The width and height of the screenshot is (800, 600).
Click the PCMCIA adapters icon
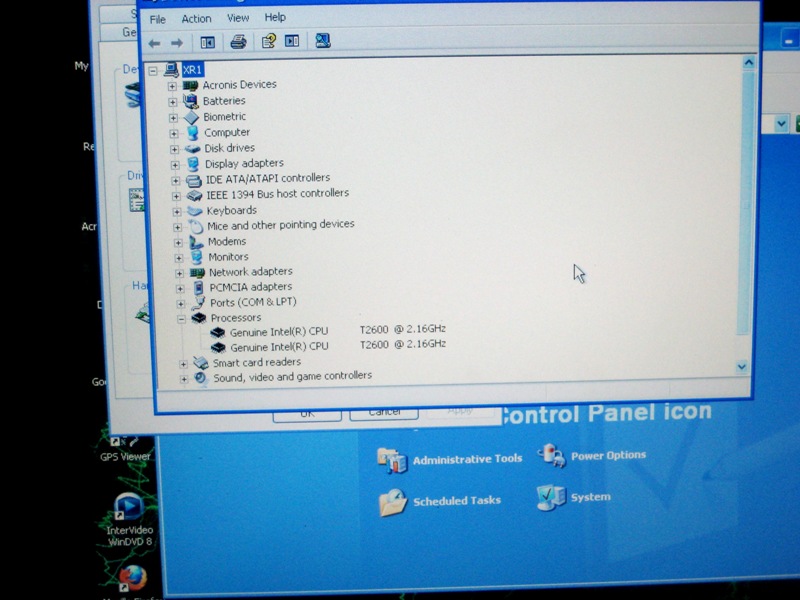tap(198, 288)
